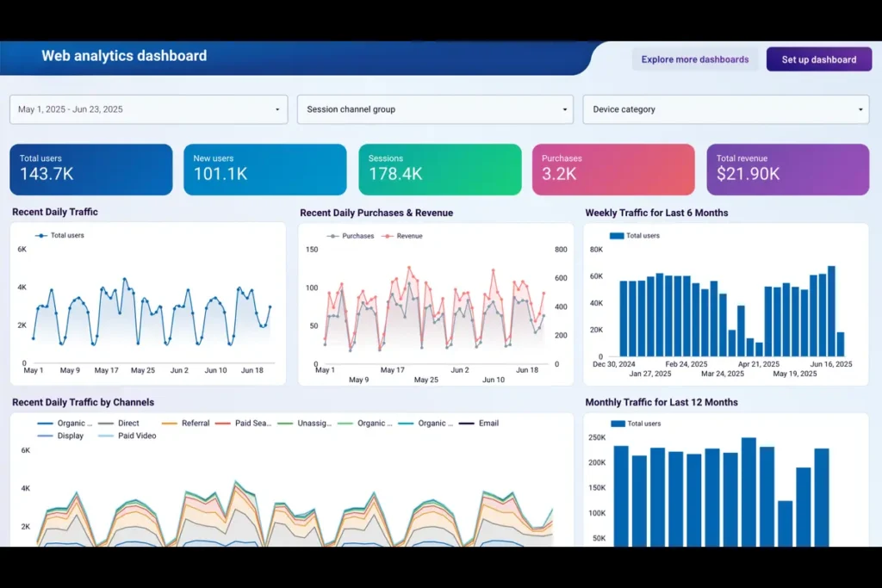Toggle the Revenue series legend item
Viewport: 882px width, 588px height.
tap(402, 236)
